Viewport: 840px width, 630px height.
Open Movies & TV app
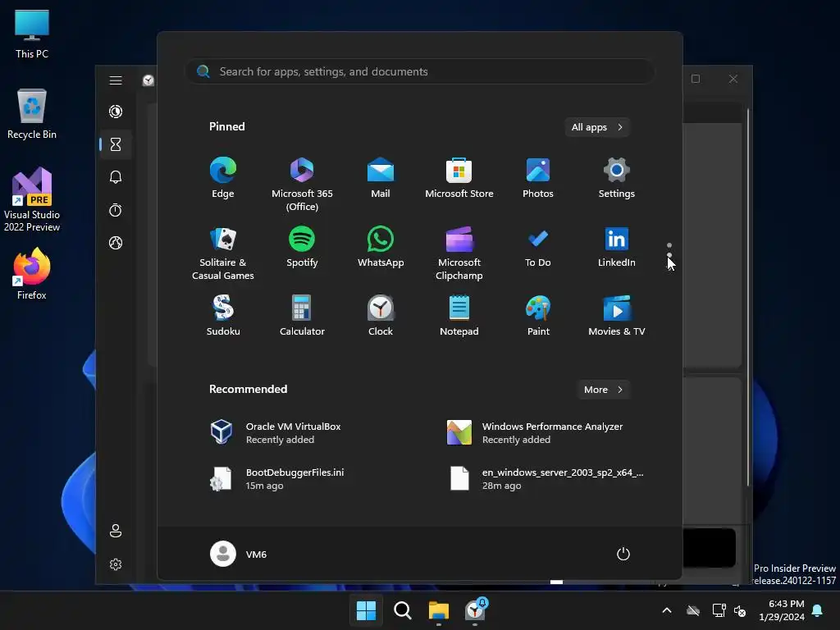(x=617, y=316)
